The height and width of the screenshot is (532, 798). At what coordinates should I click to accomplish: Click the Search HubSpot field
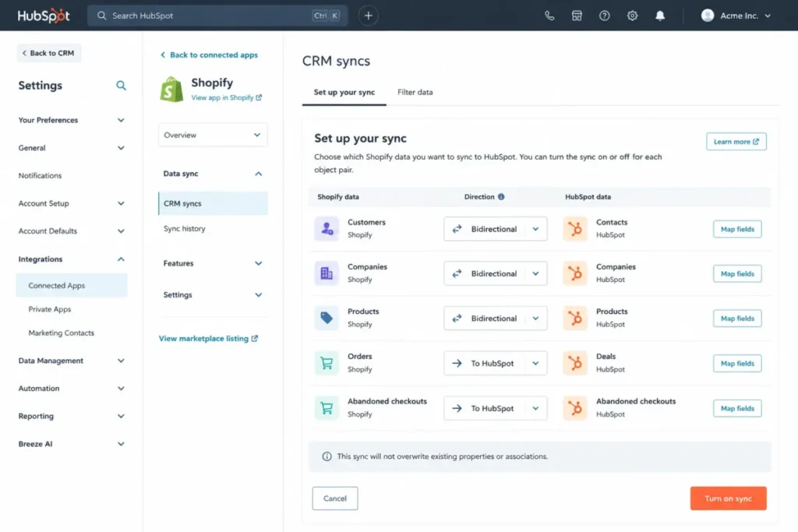pyautogui.click(x=218, y=16)
